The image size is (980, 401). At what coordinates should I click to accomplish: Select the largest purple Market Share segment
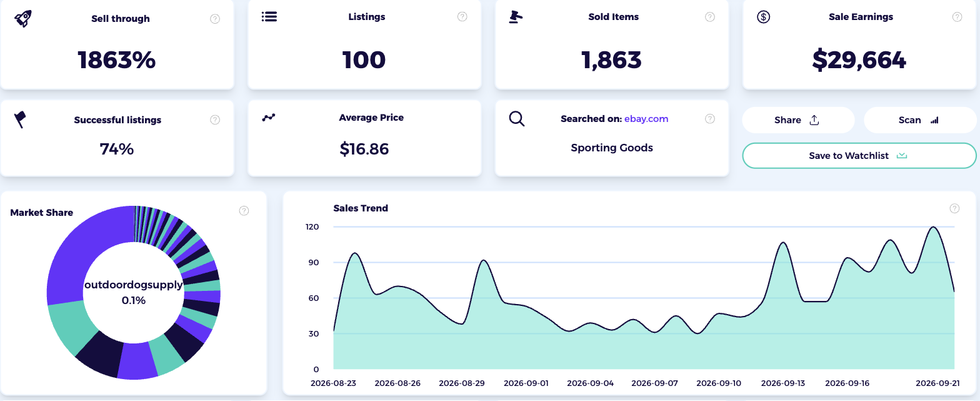81,250
